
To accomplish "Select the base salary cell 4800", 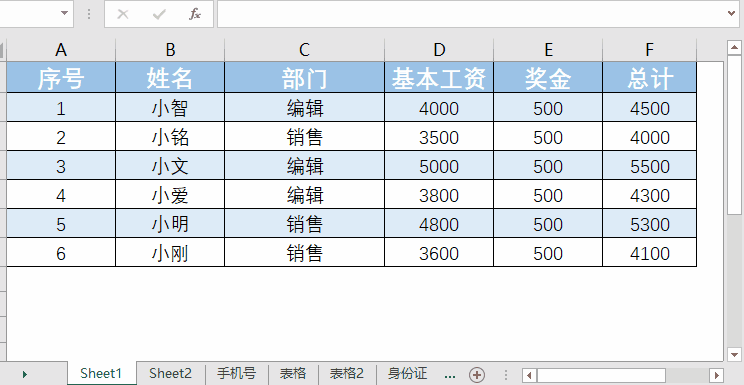I will point(439,224).
